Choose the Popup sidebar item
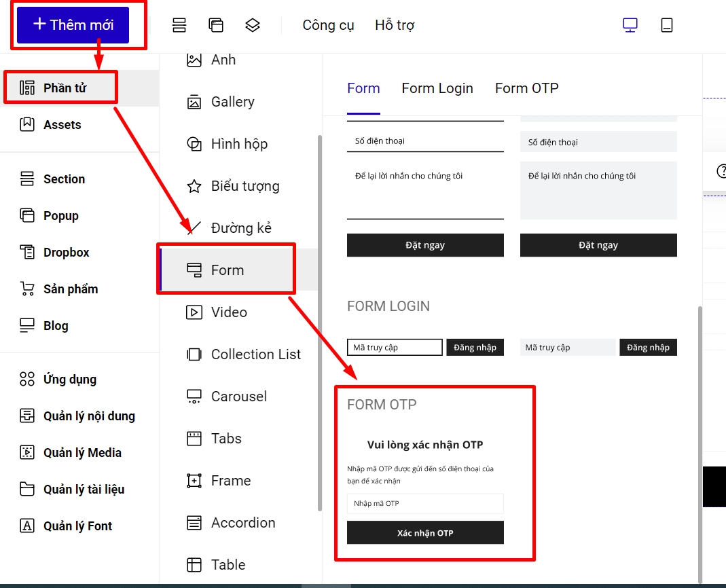Screen dimensions: 726x588 [x=60, y=216]
